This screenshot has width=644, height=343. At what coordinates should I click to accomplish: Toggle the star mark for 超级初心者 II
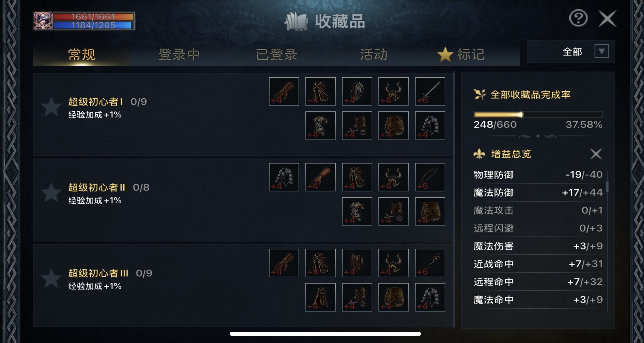51,193
